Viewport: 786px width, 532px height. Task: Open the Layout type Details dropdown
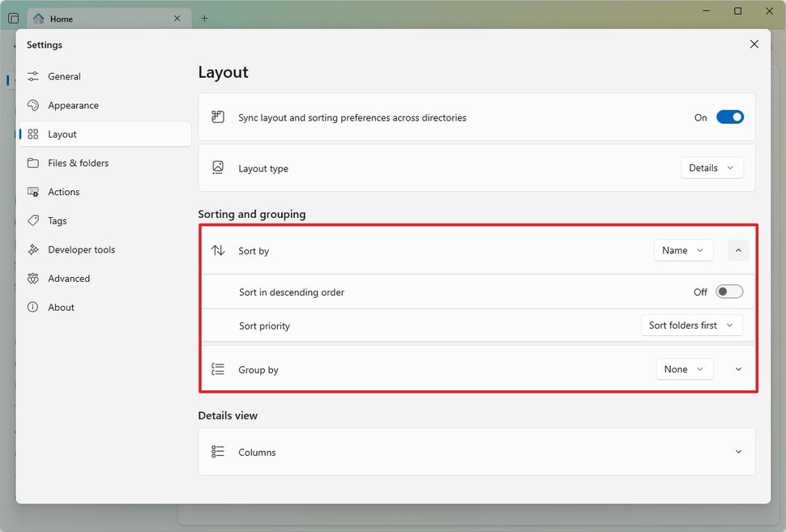[711, 168]
